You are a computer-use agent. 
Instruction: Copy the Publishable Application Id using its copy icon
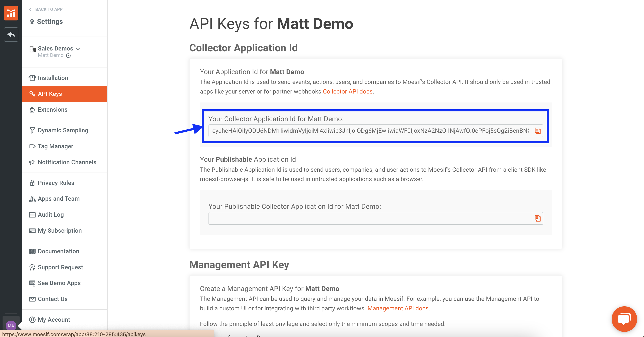538,218
